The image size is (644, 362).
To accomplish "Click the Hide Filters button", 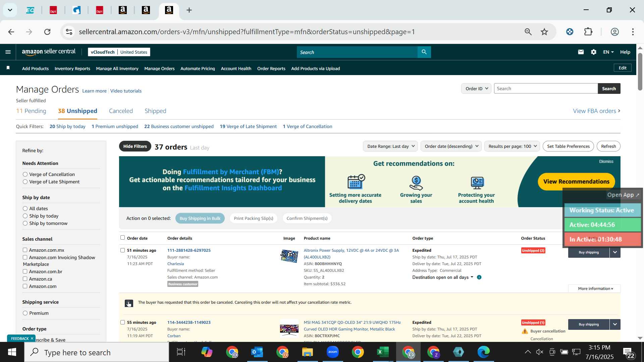I will pyautogui.click(x=135, y=146).
